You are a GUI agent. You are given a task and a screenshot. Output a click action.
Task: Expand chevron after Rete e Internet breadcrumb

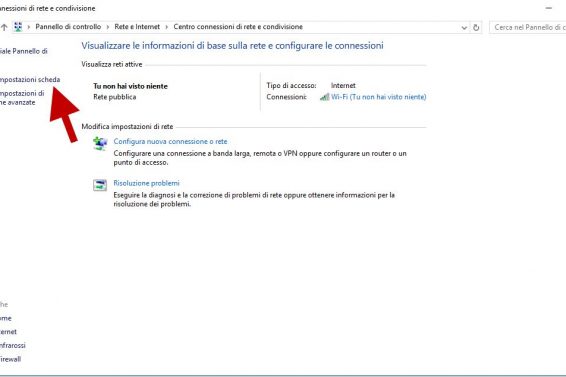point(166,27)
